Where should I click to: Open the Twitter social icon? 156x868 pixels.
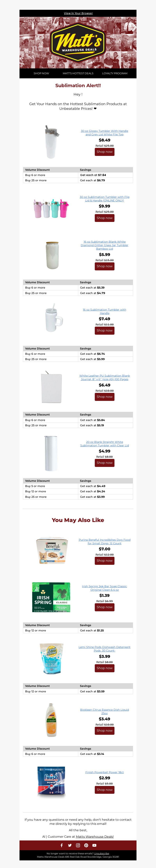click(x=70, y=845)
